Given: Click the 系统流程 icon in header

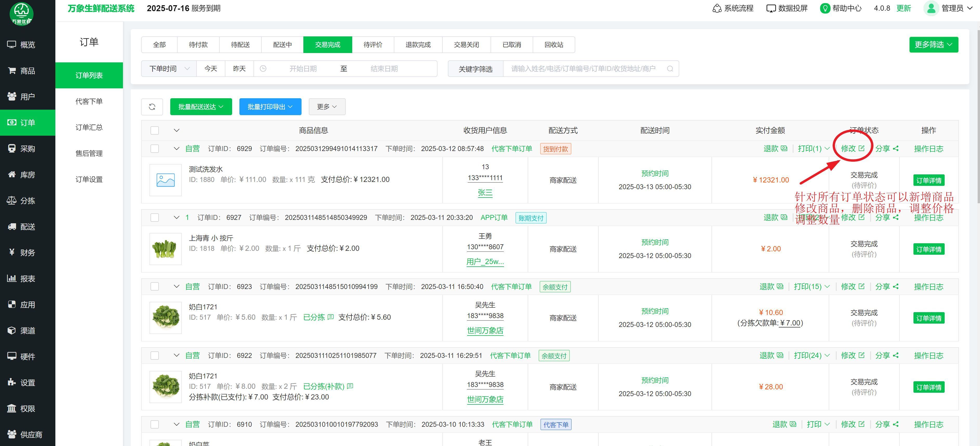Looking at the screenshot, I should click(717, 8).
